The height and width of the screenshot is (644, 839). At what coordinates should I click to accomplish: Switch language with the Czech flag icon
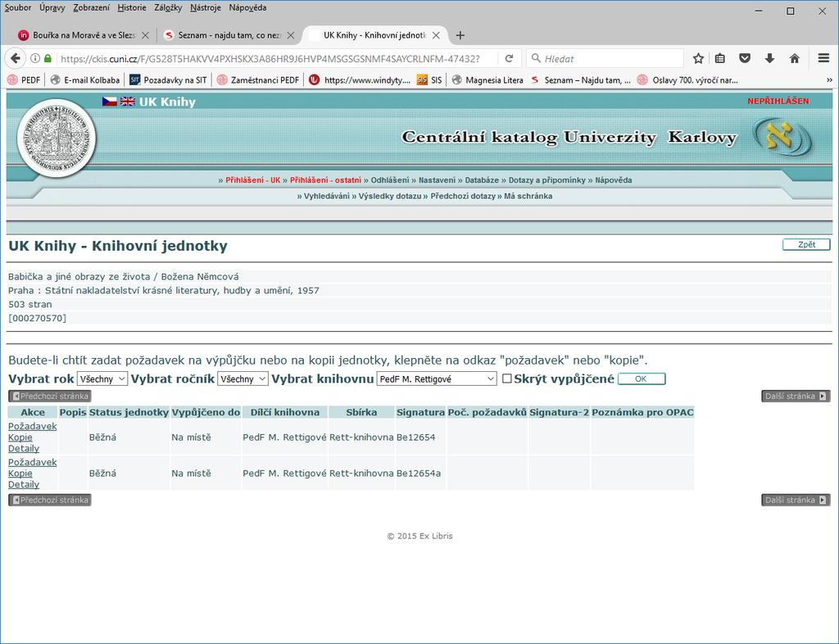click(110, 101)
